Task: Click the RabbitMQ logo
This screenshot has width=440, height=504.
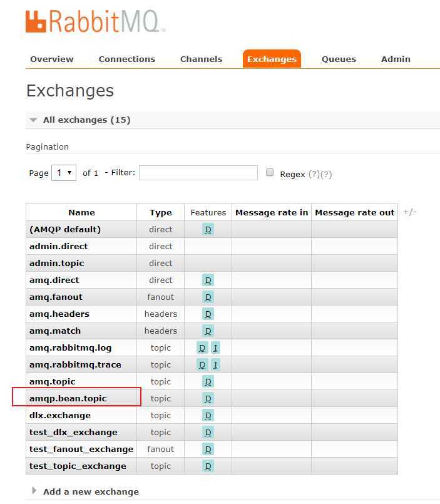Action: (x=95, y=21)
